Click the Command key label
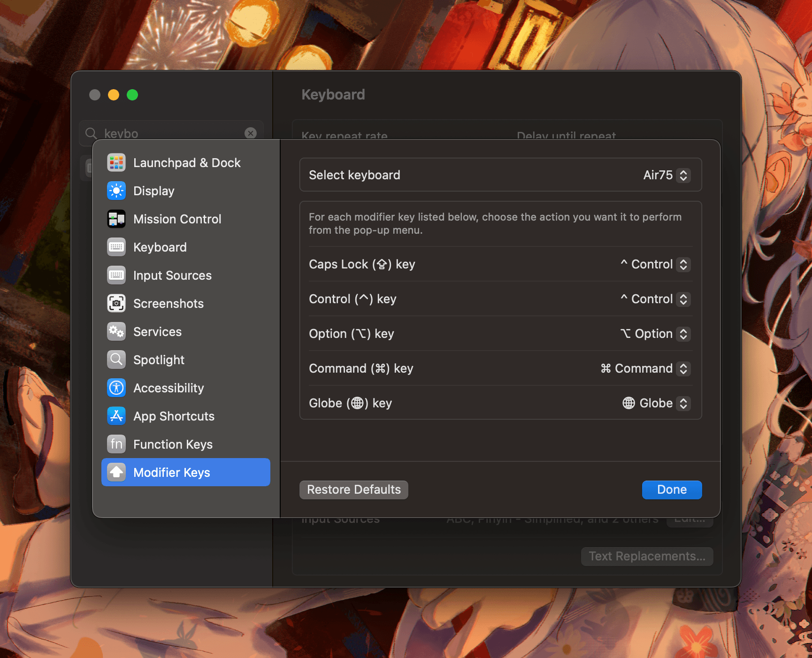The height and width of the screenshot is (658, 812). click(361, 368)
